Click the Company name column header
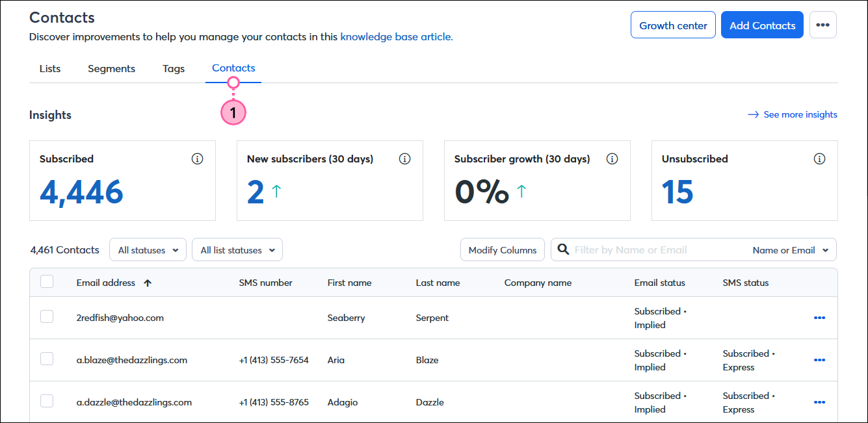This screenshot has height=423, width=868. pyautogui.click(x=538, y=283)
